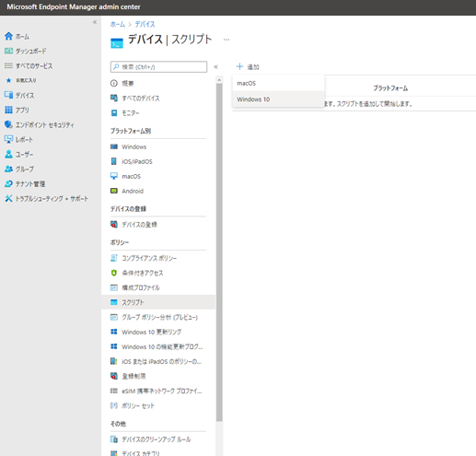
Task: Click the iOS/iPadOS phone icon
Action: coord(114,161)
